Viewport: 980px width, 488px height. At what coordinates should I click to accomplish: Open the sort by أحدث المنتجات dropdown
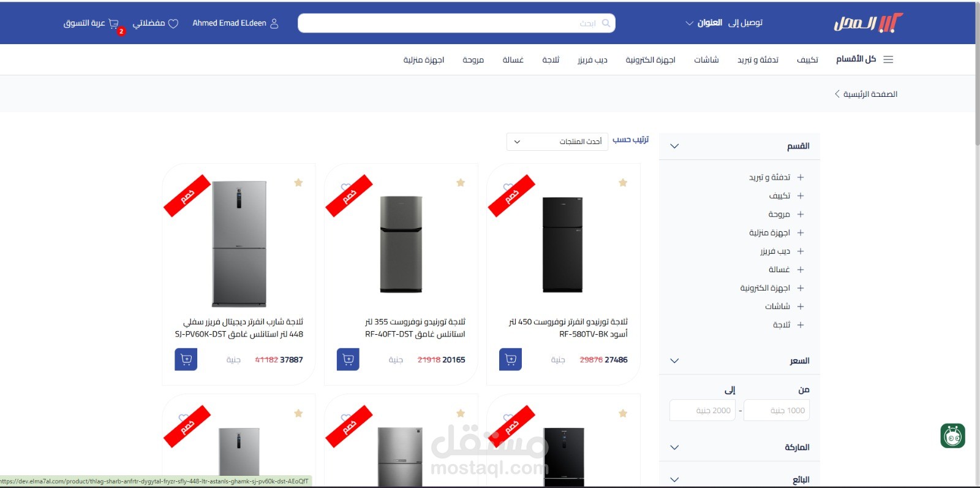click(x=557, y=142)
